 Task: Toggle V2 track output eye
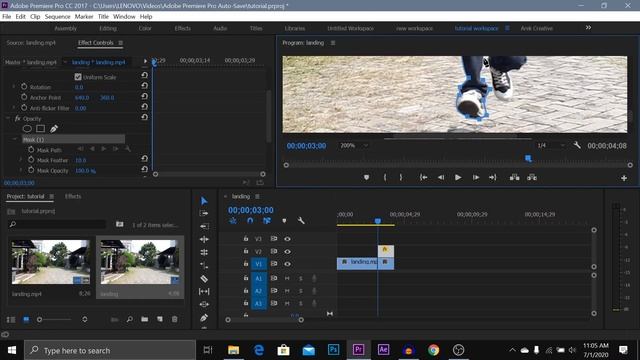[287, 251]
